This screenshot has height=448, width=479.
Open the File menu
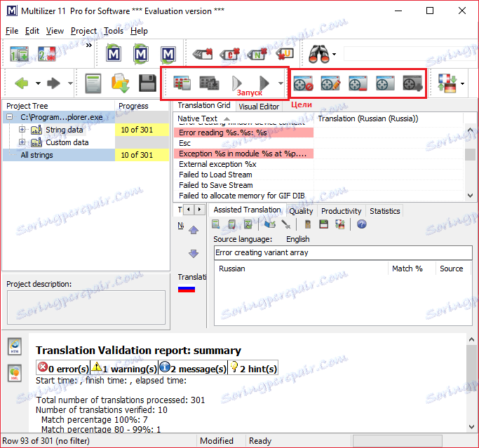click(12, 31)
